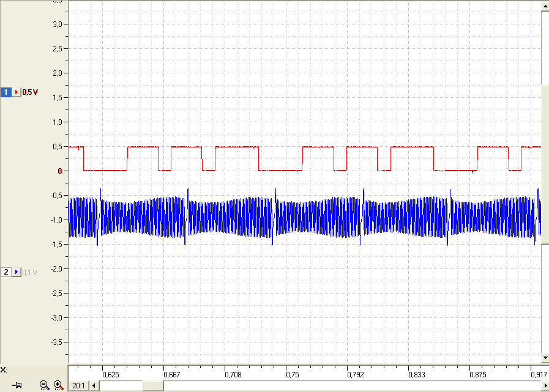Click the vertical scrollbar thumb
Screen dimensions: 549x392
click(x=545, y=164)
